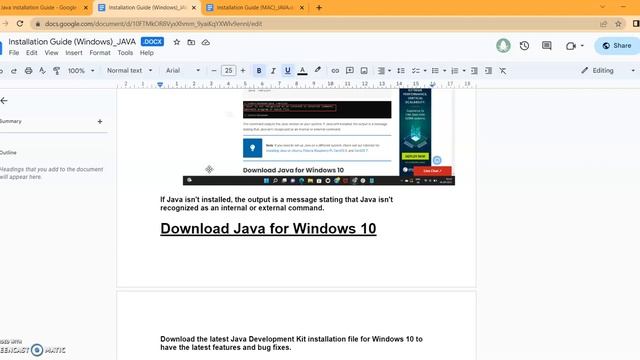The image size is (640, 360).
Task: Open the Format menu
Action: click(100, 53)
